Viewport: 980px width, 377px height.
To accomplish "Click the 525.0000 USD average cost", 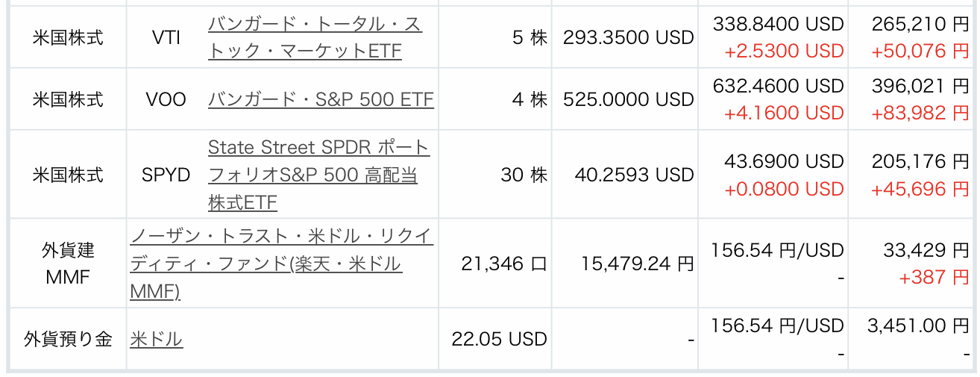I will pyautogui.click(x=628, y=99).
